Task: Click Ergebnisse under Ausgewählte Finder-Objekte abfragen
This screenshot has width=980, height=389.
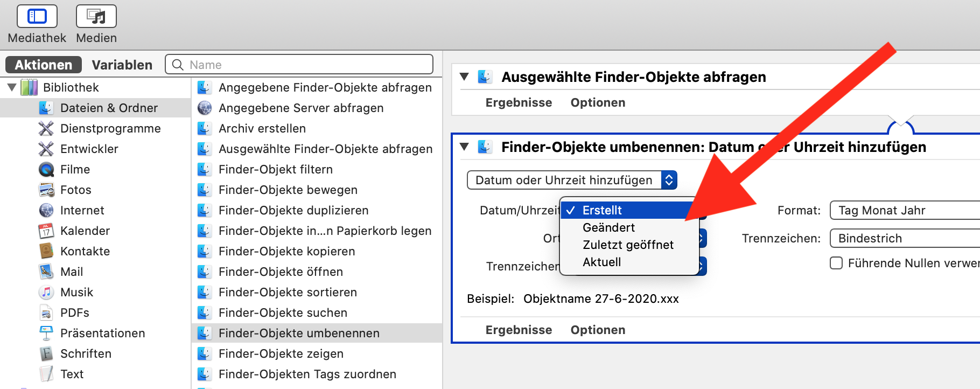Action: coord(519,103)
